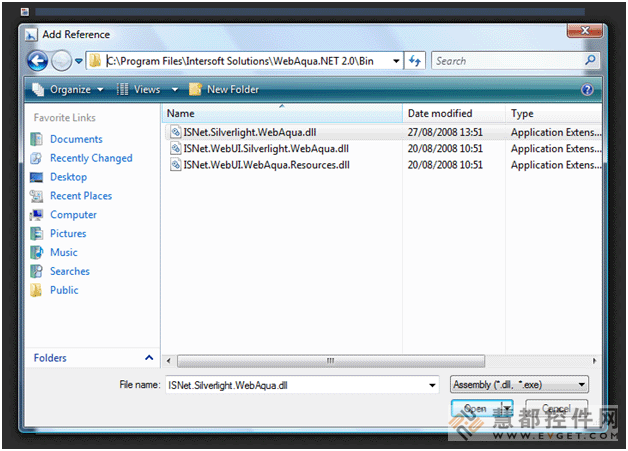
Task: Open Recently Changed favorite link
Action: (x=91, y=158)
